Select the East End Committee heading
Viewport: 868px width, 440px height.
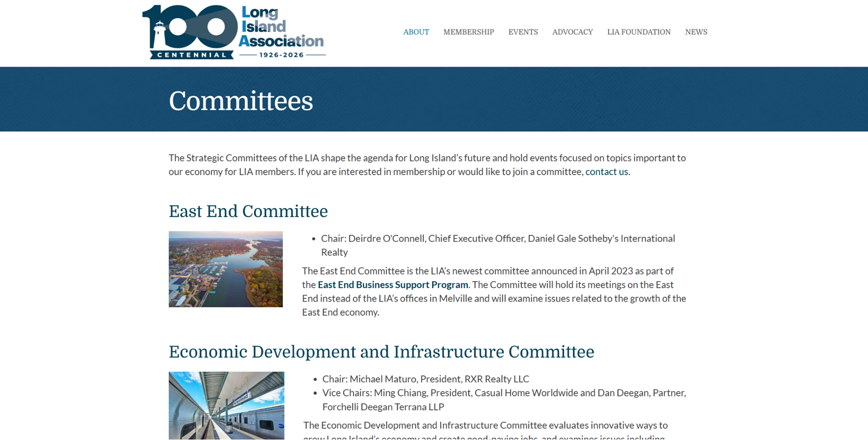coord(248,212)
